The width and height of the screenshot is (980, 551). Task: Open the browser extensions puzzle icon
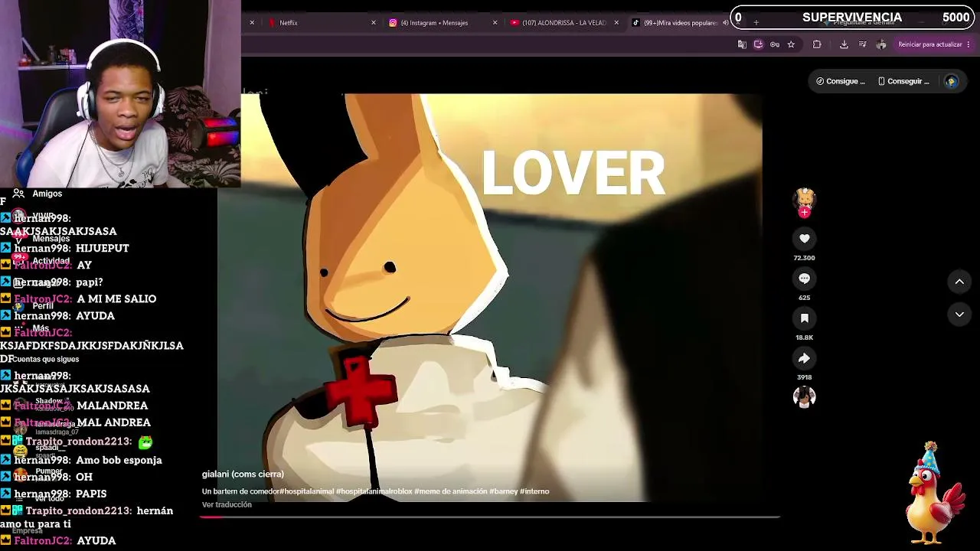pos(817,44)
